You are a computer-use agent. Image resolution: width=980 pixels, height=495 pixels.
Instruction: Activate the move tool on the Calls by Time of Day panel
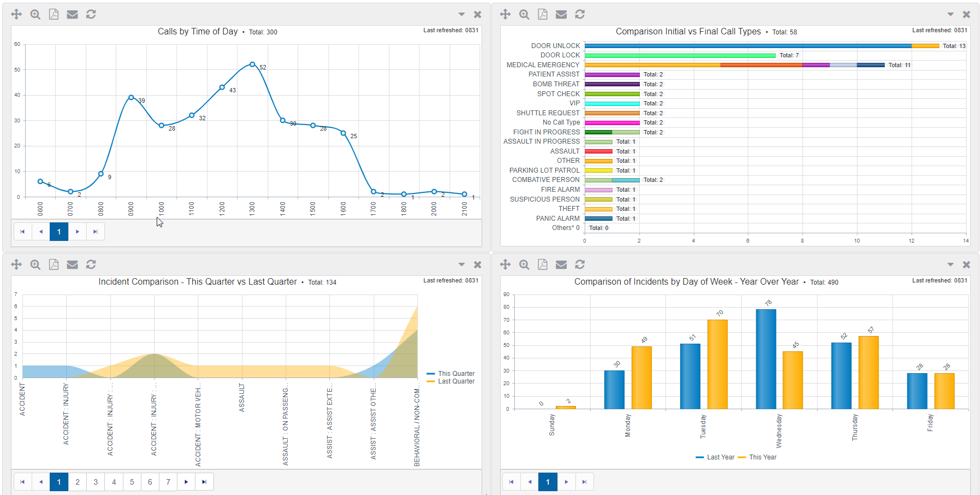pyautogui.click(x=16, y=14)
